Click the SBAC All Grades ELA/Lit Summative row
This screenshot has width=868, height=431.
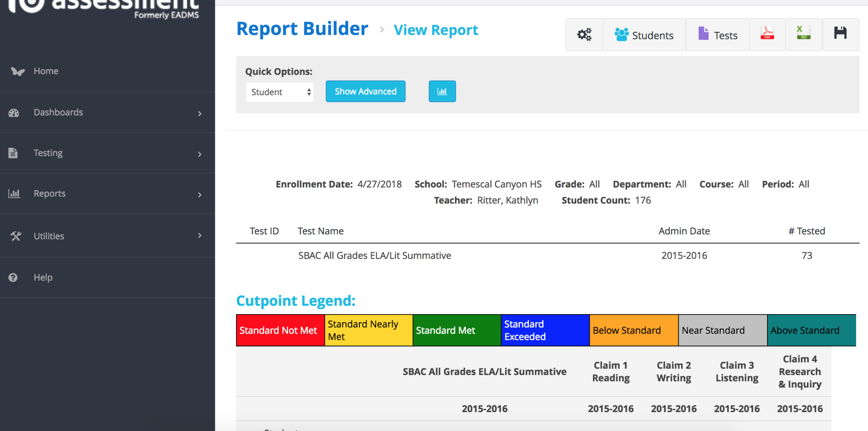(x=374, y=256)
